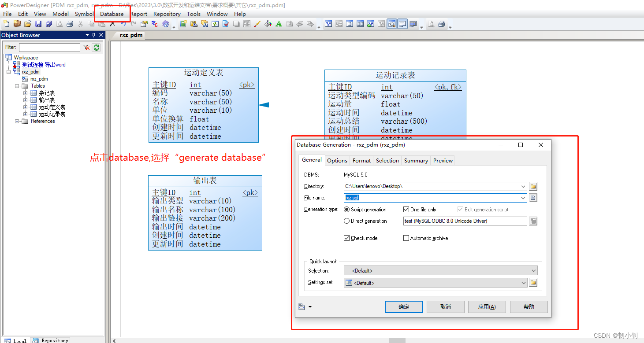Expand the References folder node
Screen dimensions: 644x343
pyautogui.click(x=17, y=121)
